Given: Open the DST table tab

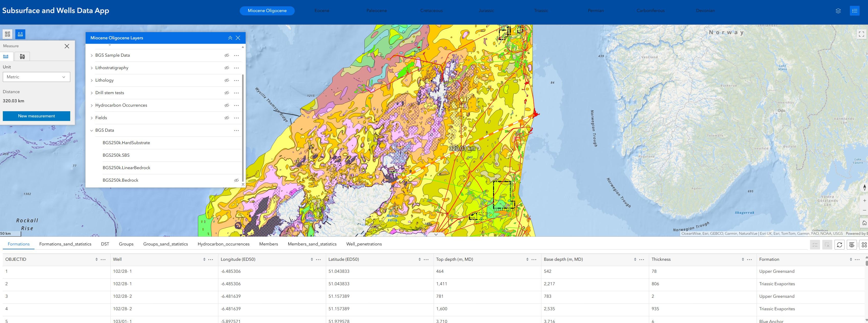Looking at the screenshot, I should click(105, 244).
